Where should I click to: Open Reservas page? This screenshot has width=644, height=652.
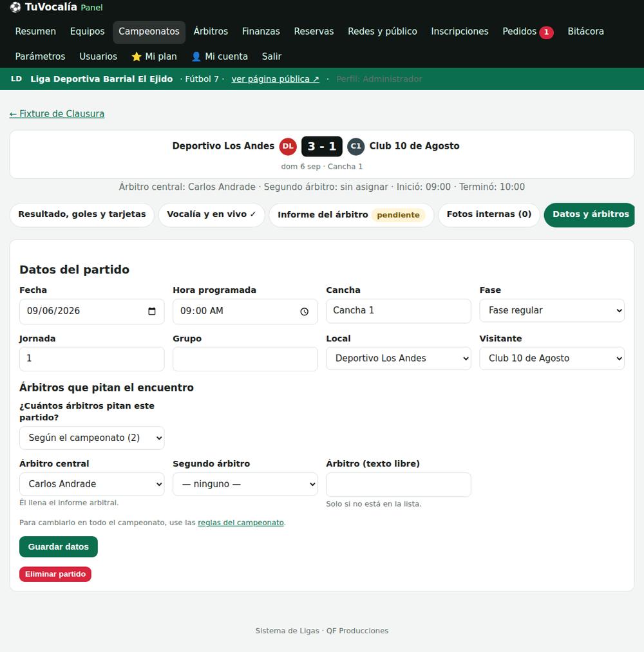point(314,32)
